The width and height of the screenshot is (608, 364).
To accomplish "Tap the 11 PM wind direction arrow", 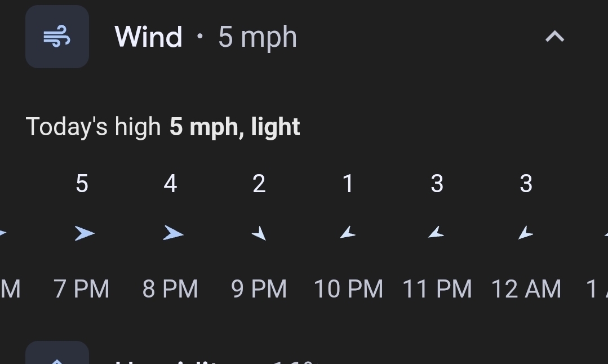I will [436, 232].
